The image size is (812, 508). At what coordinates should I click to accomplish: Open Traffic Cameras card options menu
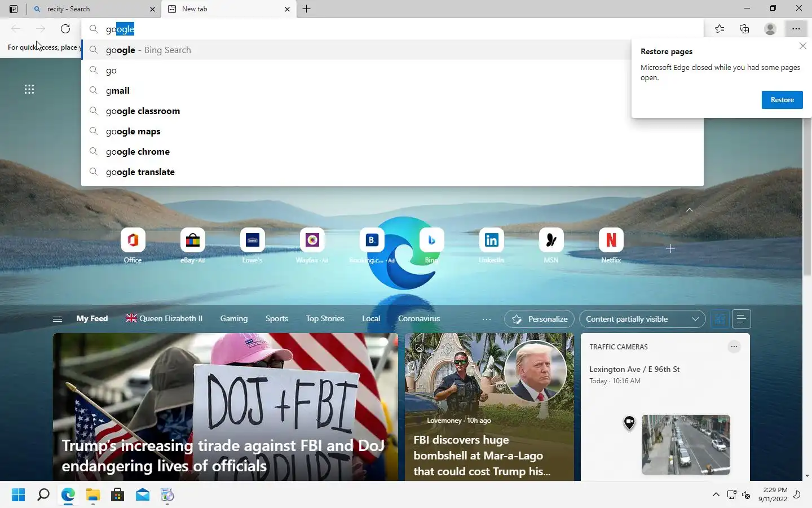(x=734, y=347)
